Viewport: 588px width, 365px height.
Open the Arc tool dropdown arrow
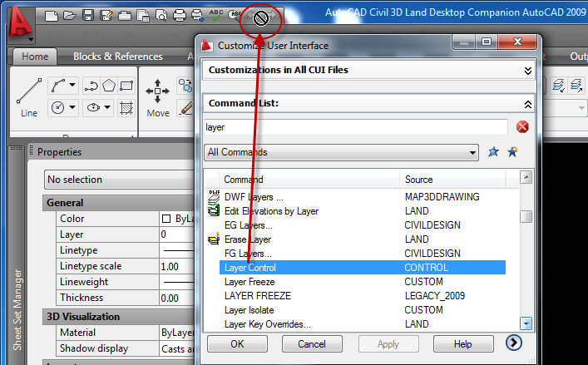click(x=72, y=86)
